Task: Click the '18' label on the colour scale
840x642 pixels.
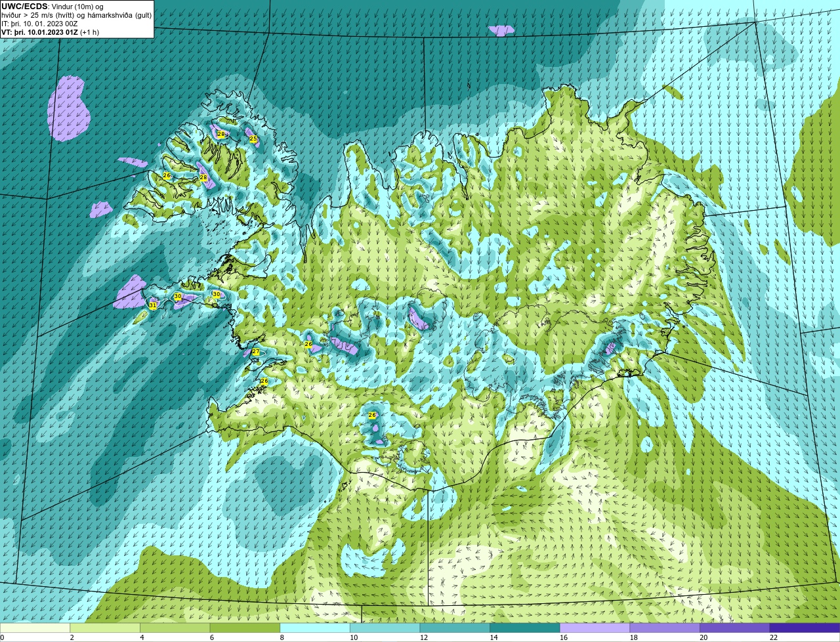Action: click(634, 637)
